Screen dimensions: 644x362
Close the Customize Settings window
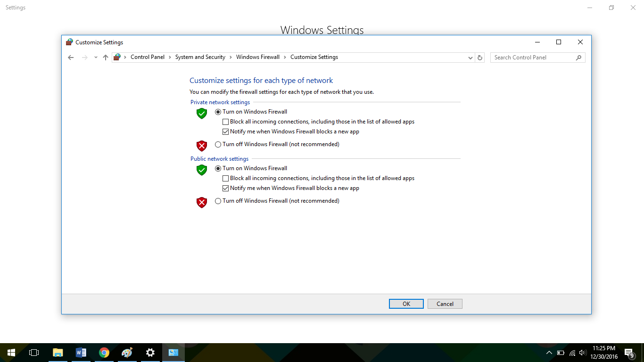(x=580, y=42)
